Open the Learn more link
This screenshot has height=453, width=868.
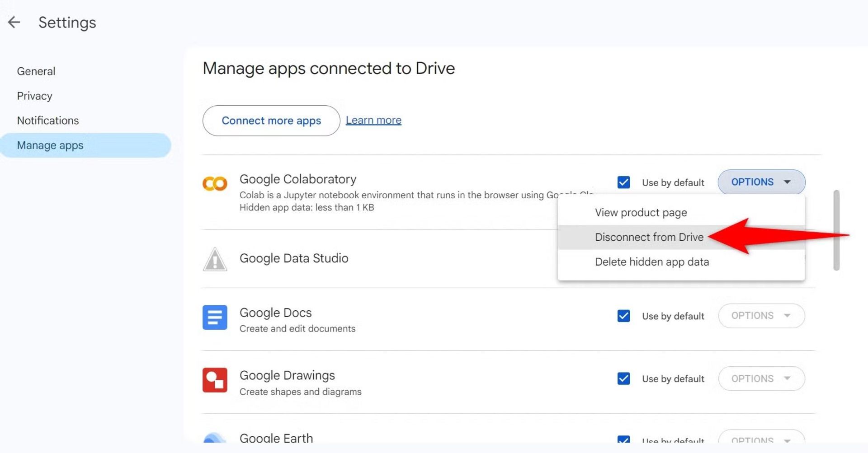[x=373, y=120]
